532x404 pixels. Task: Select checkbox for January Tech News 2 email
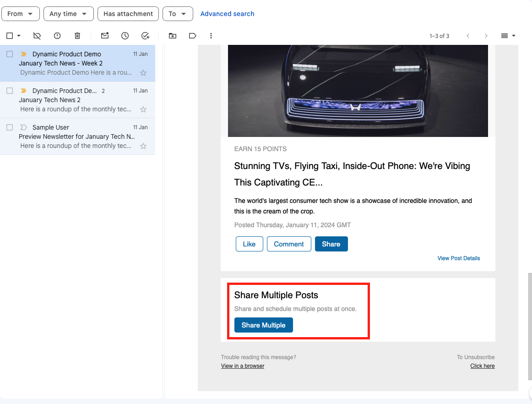[x=10, y=91]
